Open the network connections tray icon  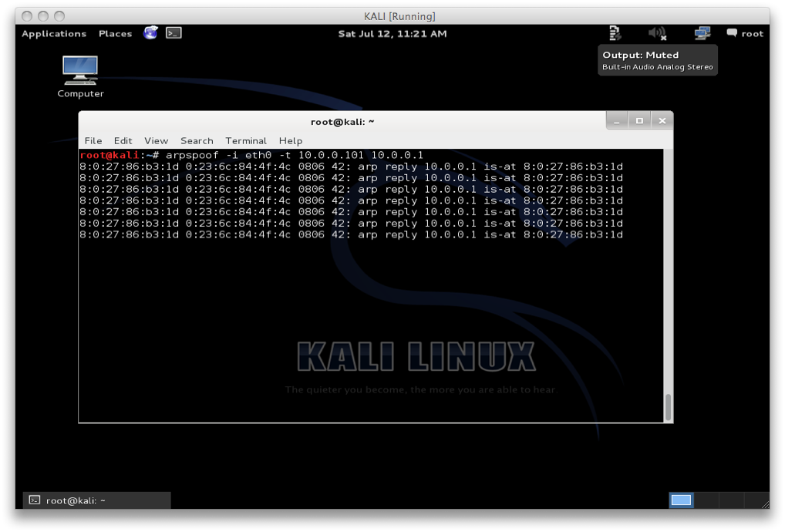point(702,33)
